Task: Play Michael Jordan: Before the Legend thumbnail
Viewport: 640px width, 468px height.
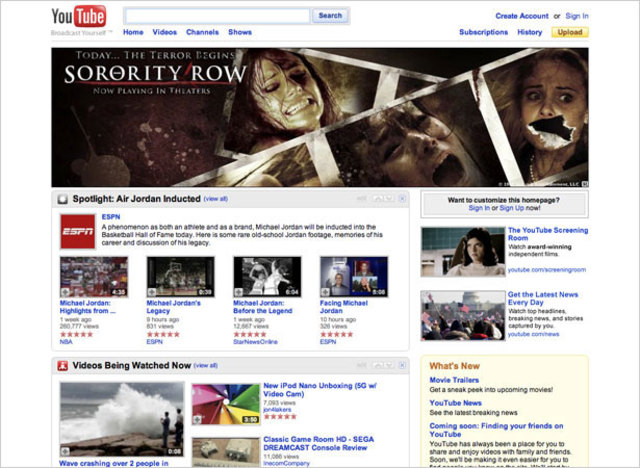Action: click(267, 277)
